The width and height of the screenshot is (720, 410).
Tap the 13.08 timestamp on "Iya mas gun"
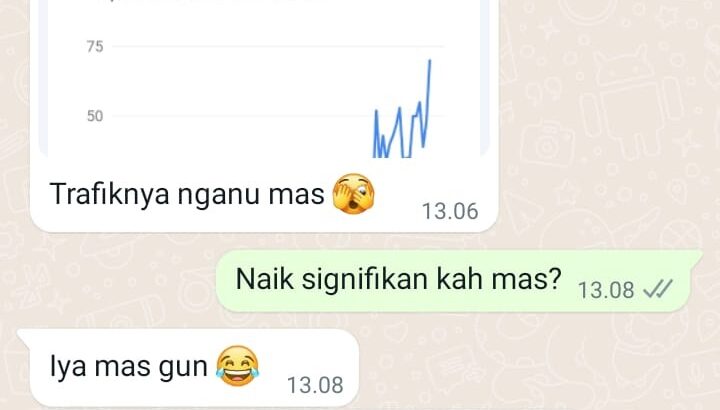[315, 385]
